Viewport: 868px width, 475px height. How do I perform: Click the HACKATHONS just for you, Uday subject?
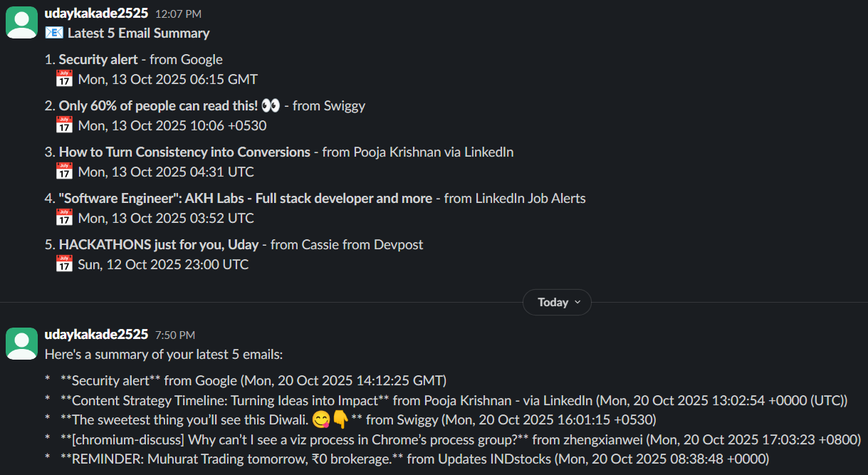pos(159,245)
